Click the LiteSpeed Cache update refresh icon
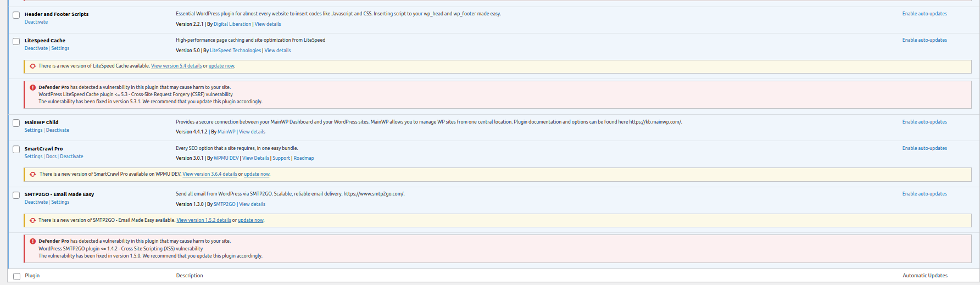The height and width of the screenshot is (285, 980). [33, 66]
